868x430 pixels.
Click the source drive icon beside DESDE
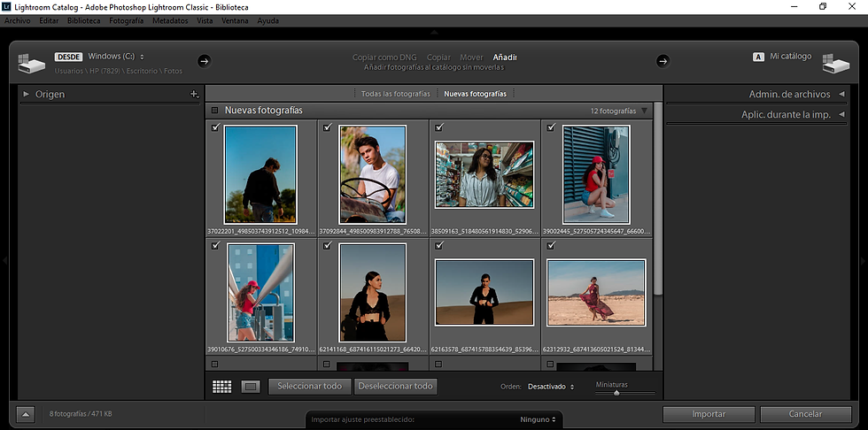[32, 63]
